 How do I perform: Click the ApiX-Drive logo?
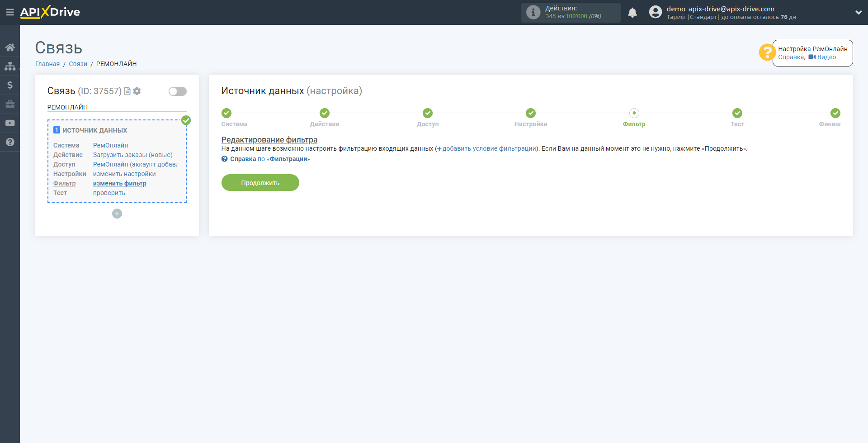click(50, 12)
